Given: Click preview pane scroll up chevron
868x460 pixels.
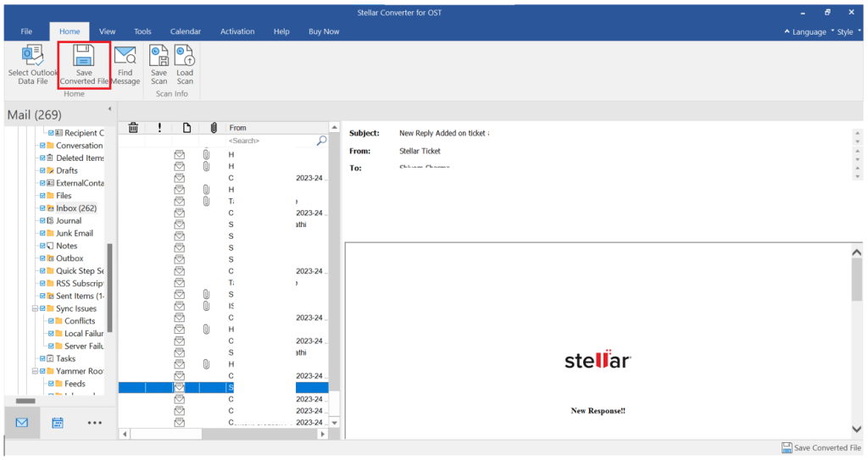Looking at the screenshot, I should 857,252.
